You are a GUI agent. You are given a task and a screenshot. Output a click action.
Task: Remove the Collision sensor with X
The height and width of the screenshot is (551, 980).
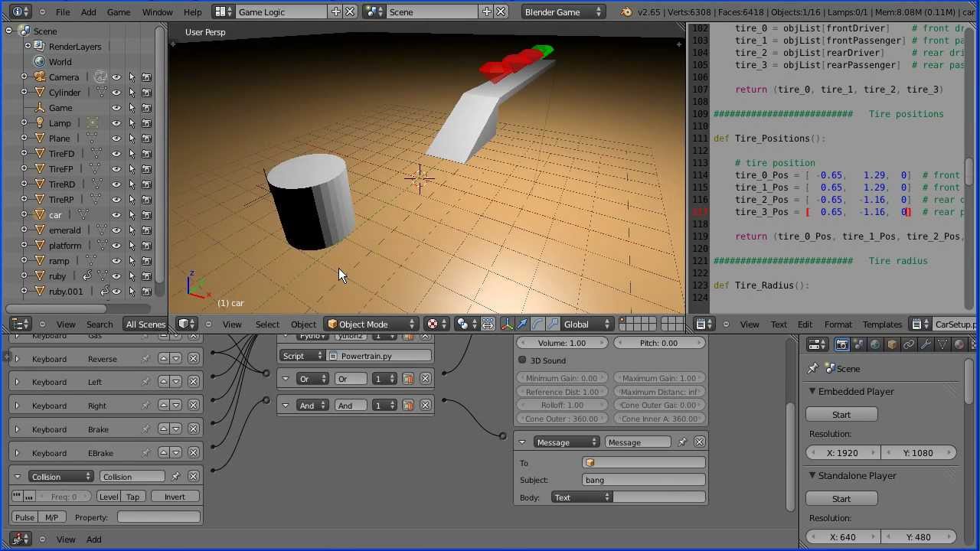click(193, 476)
